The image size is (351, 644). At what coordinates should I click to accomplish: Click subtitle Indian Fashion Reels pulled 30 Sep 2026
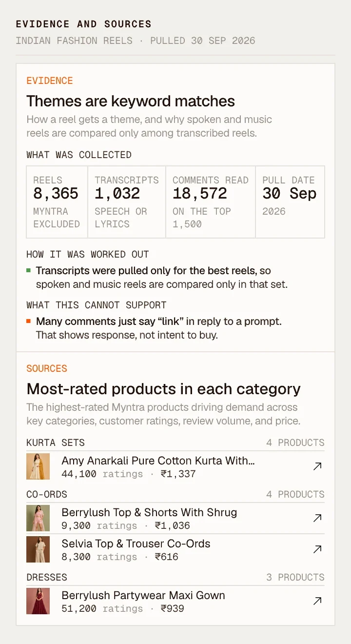[136, 40]
